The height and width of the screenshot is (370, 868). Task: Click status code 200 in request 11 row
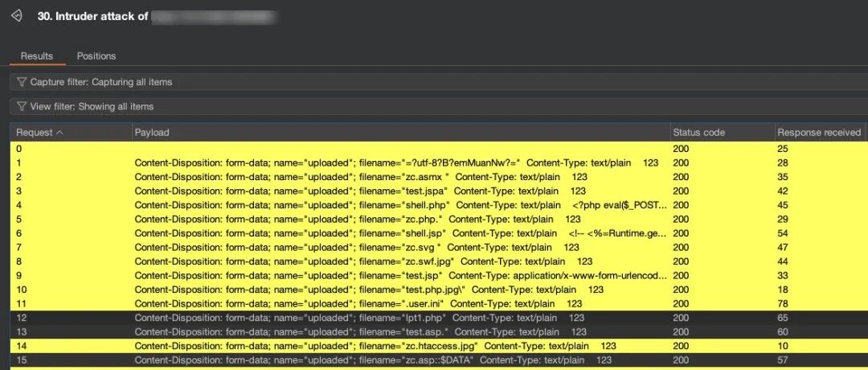pyautogui.click(x=681, y=303)
